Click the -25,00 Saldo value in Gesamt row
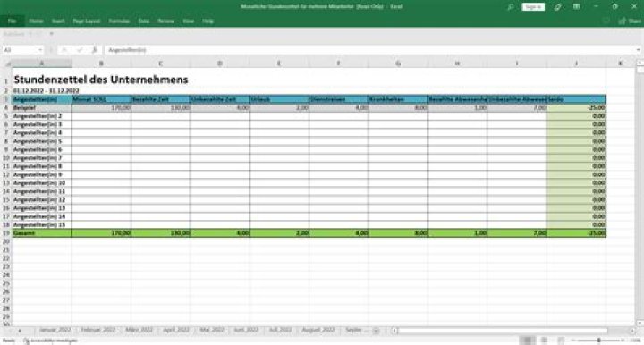The image size is (644, 345). point(576,233)
